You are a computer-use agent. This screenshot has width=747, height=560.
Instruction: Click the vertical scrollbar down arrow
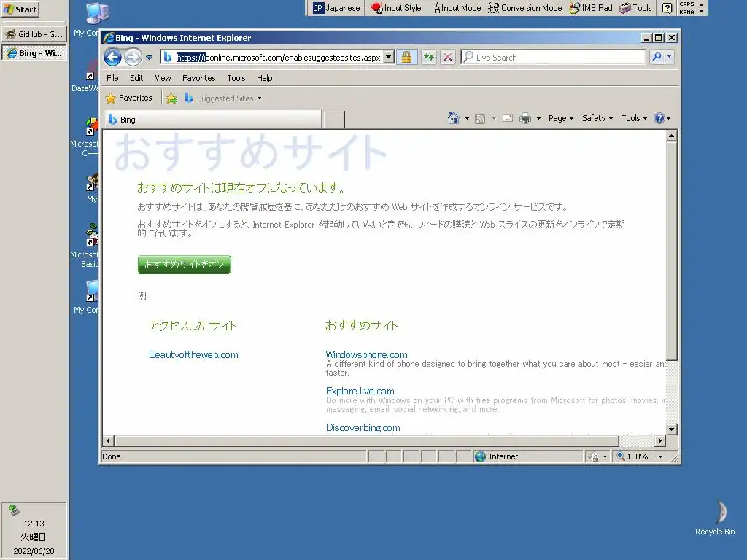[671, 429]
